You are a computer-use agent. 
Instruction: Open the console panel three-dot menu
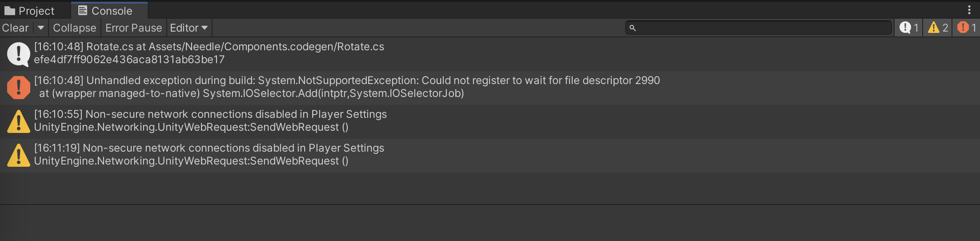pos(969,10)
